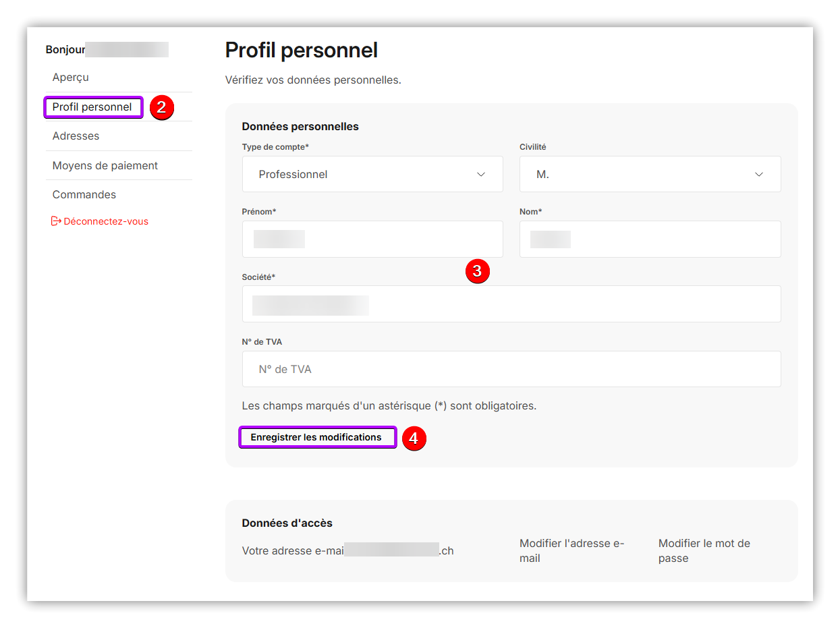Open Aperçu in the sidebar
Screen dimensions: 840x628
tap(71, 78)
